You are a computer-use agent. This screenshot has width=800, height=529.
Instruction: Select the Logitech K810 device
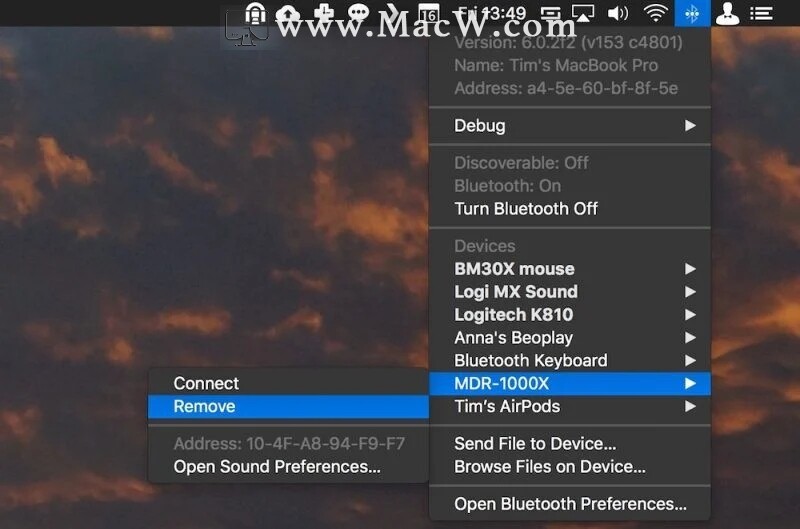pyautogui.click(x=570, y=315)
